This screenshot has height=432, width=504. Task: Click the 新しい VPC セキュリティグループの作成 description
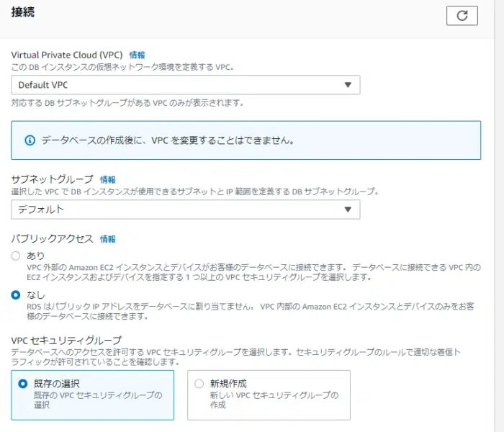point(274,400)
